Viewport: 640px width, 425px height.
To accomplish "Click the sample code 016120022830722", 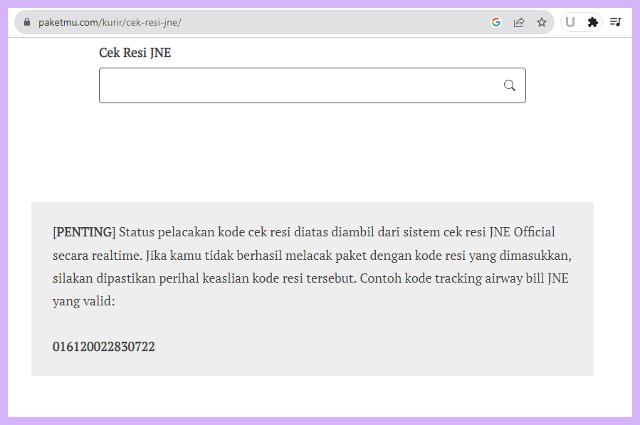I will coord(104,347).
